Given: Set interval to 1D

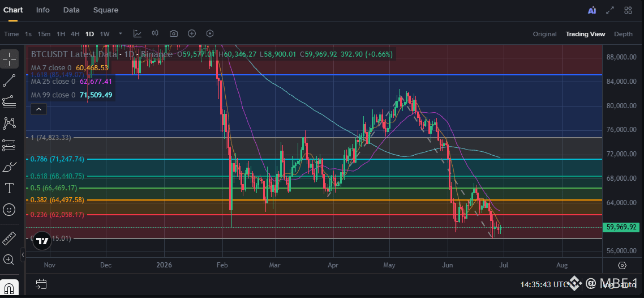Looking at the screenshot, I should point(89,34).
